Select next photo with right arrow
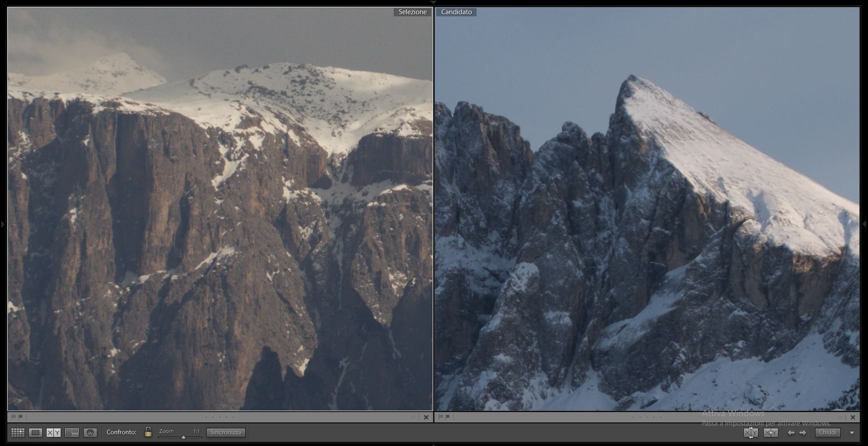The image size is (868, 446). coord(803,432)
